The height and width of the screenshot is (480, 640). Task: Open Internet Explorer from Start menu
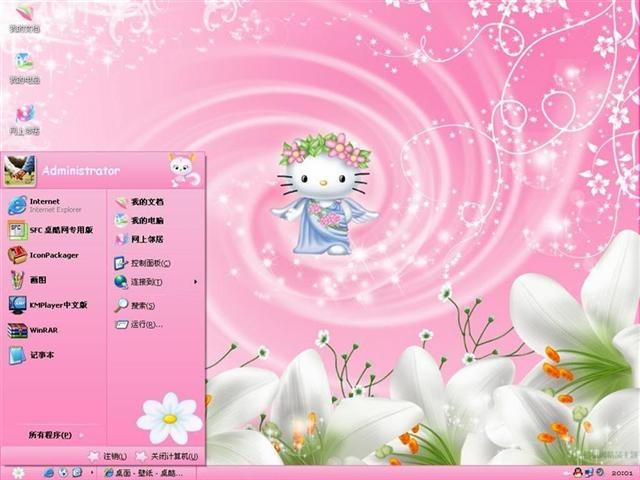tap(46, 205)
